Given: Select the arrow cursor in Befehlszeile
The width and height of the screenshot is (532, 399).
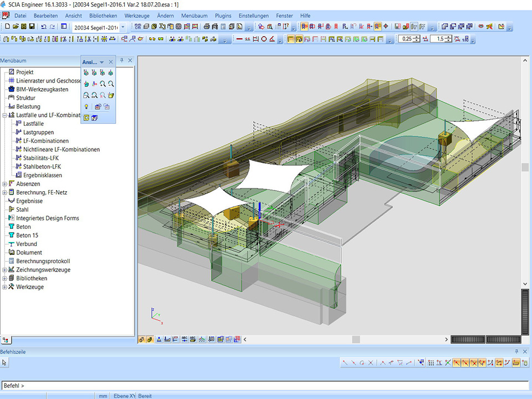Looking at the screenshot, I should (x=4, y=362).
